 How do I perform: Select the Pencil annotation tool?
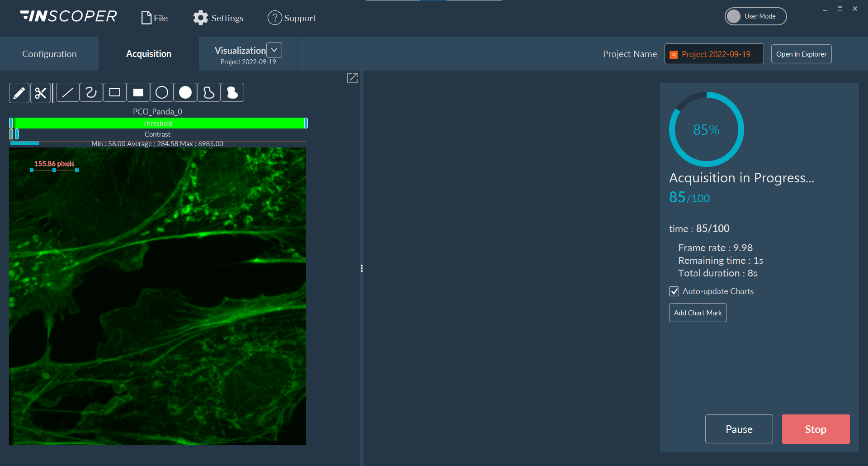[19, 92]
